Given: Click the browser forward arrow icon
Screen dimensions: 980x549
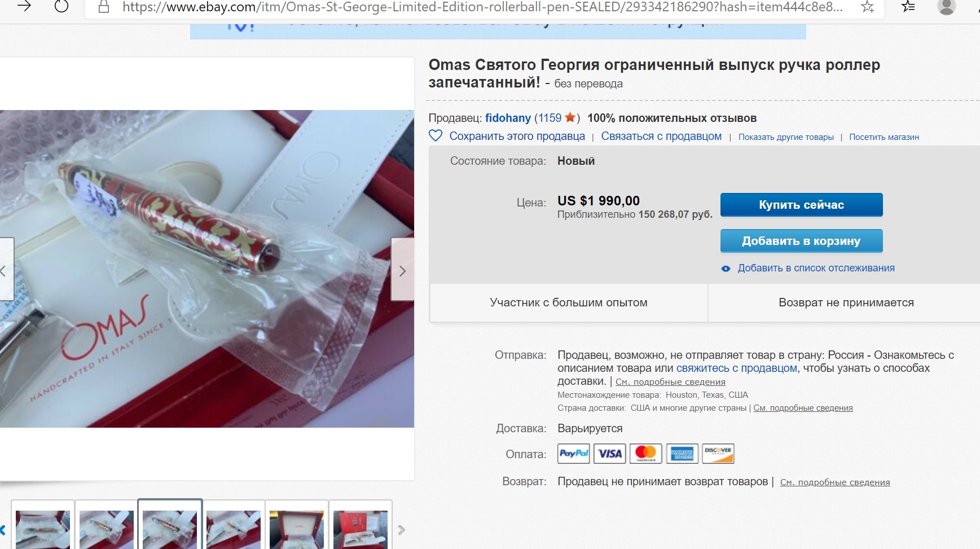Looking at the screenshot, I should tap(24, 6).
